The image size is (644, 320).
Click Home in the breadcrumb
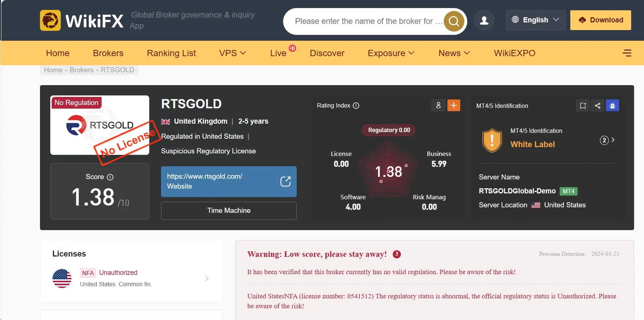(x=53, y=70)
